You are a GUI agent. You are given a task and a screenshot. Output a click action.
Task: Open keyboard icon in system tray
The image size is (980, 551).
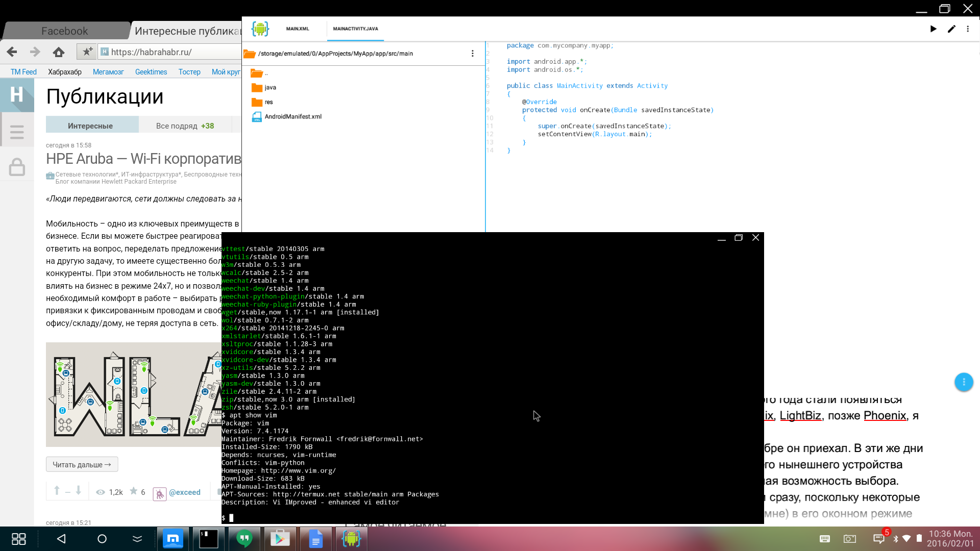click(x=825, y=539)
